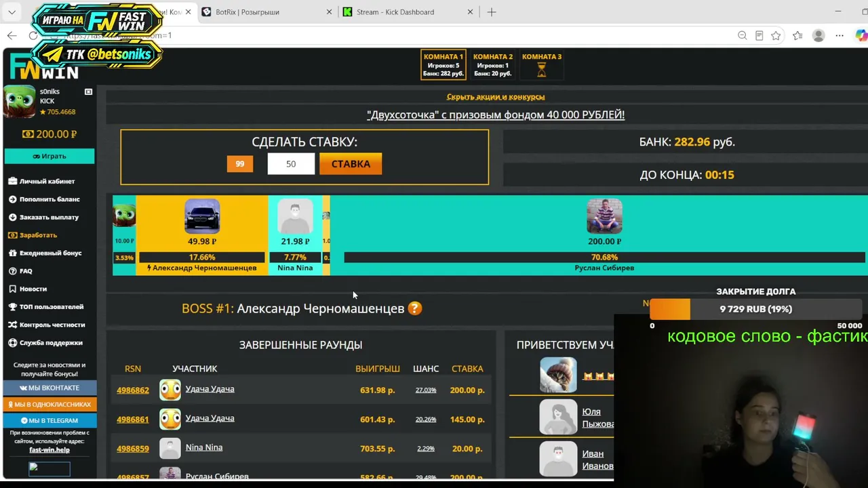Click the green bird avatar in the bet bar
Viewport: 868px width, 488px height.
point(124,216)
